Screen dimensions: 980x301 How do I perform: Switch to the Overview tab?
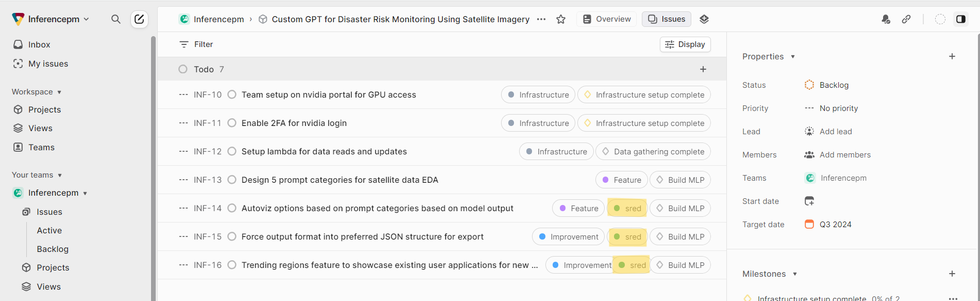[x=607, y=19]
